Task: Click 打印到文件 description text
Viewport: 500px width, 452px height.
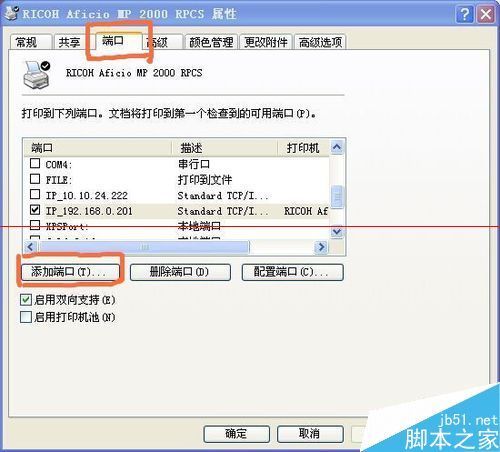Action: point(205,180)
